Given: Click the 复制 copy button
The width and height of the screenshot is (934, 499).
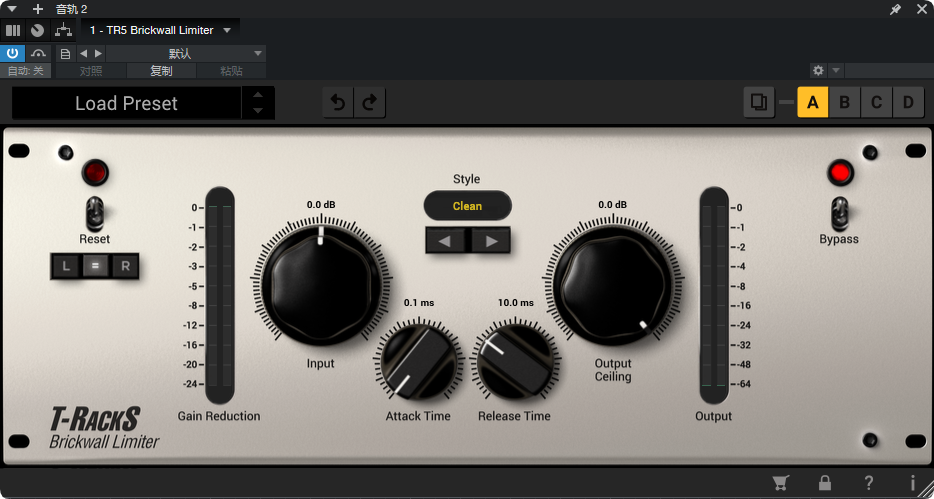Looking at the screenshot, I should pos(161,71).
